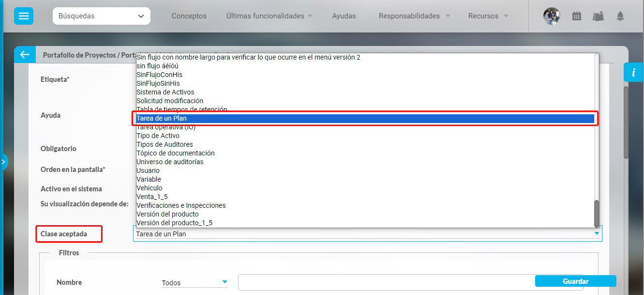Select 'Tipo de Activo' from the list
Image resolution: width=644 pixels, height=295 pixels.
pyautogui.click(x=158, y=136)
